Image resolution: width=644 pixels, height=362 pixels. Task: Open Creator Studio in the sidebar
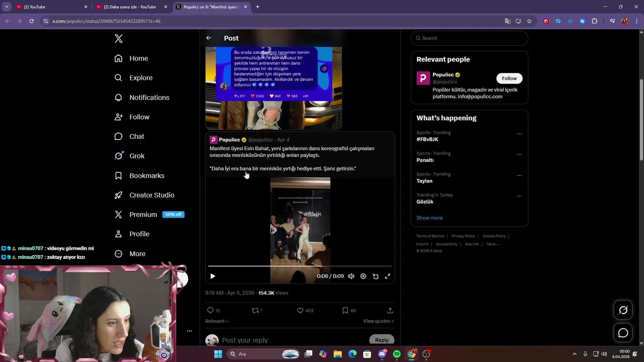click(144, 195)
